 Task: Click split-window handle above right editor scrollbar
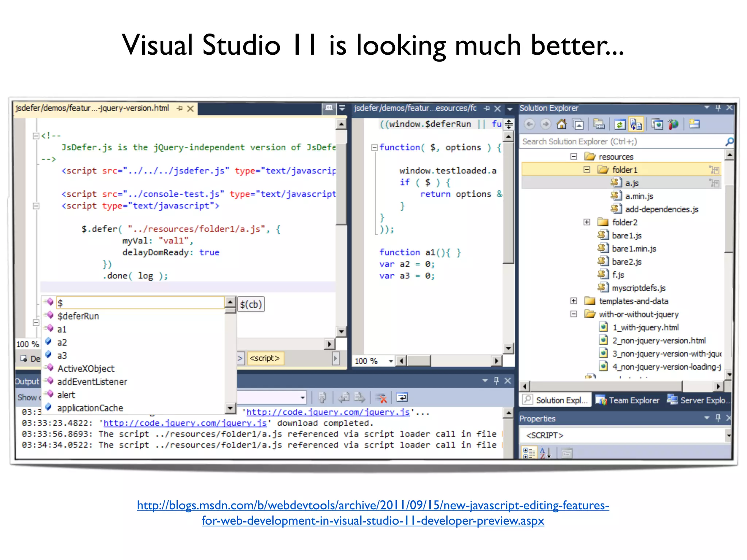click(509, 124)
